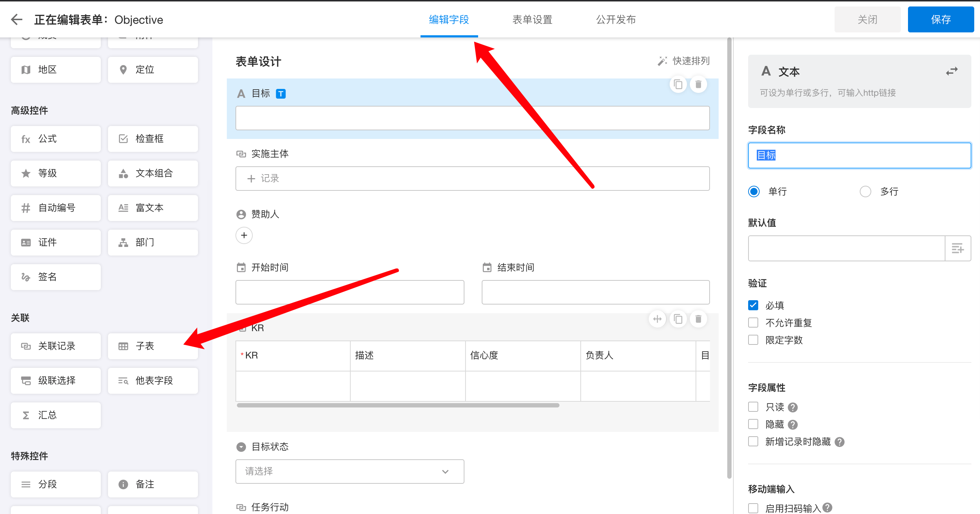Enable the 不允许重复 checkbox
This screenshot has height=514, width=980.
click(x=753, y=323)
